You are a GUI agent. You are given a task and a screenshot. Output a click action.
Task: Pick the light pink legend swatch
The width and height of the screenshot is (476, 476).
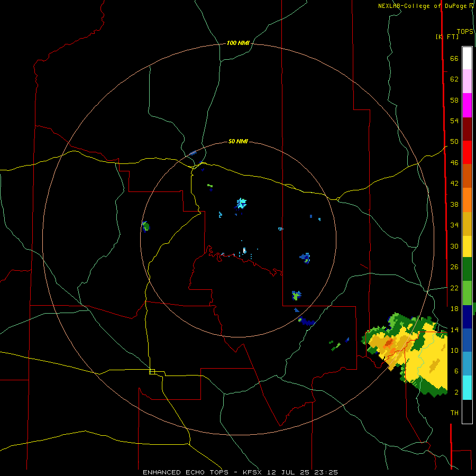click(x=467, y=81)
